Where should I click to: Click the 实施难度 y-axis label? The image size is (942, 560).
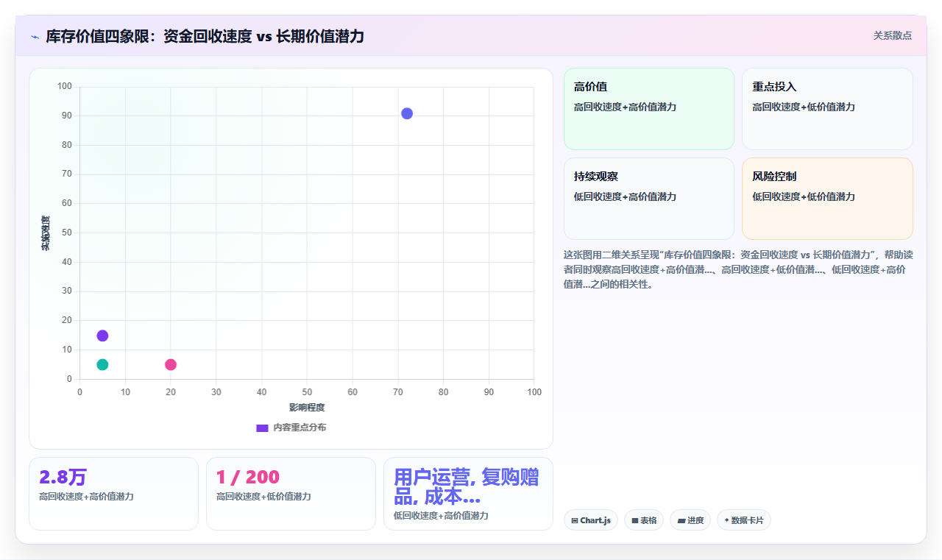point(45,233)
